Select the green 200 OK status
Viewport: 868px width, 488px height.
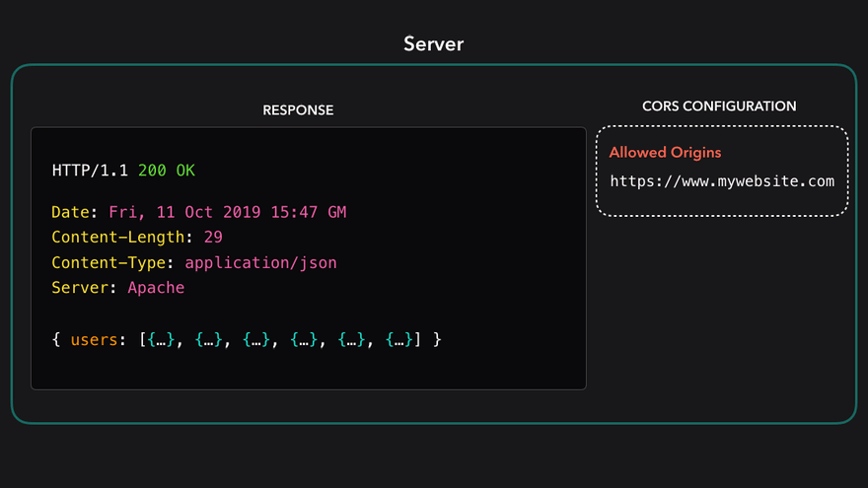[167, 171]
